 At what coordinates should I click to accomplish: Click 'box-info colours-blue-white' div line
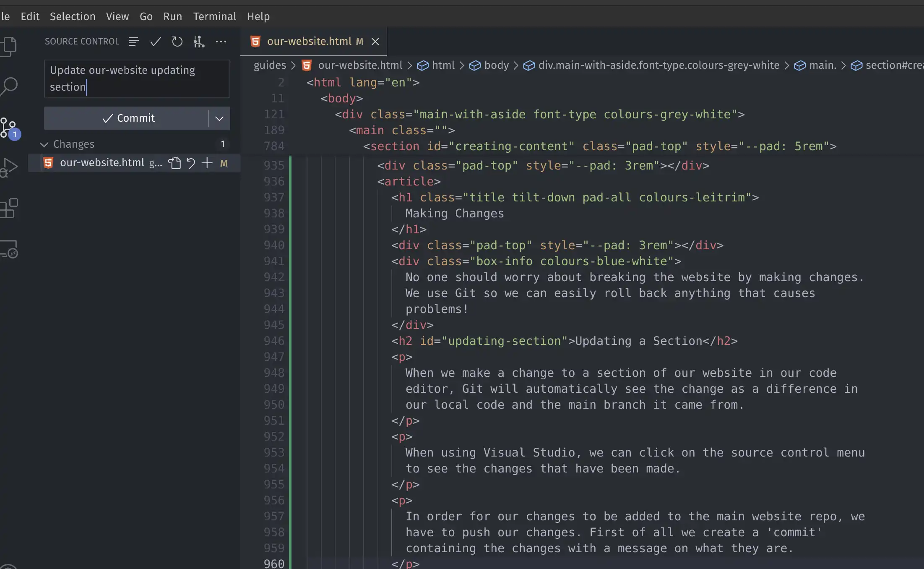tap(536, 261)
